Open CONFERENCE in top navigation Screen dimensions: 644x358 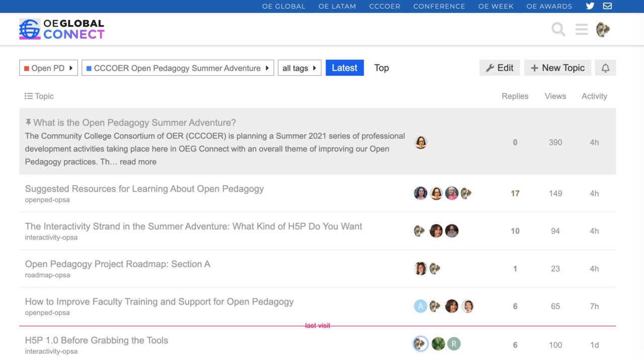(439, 7)
